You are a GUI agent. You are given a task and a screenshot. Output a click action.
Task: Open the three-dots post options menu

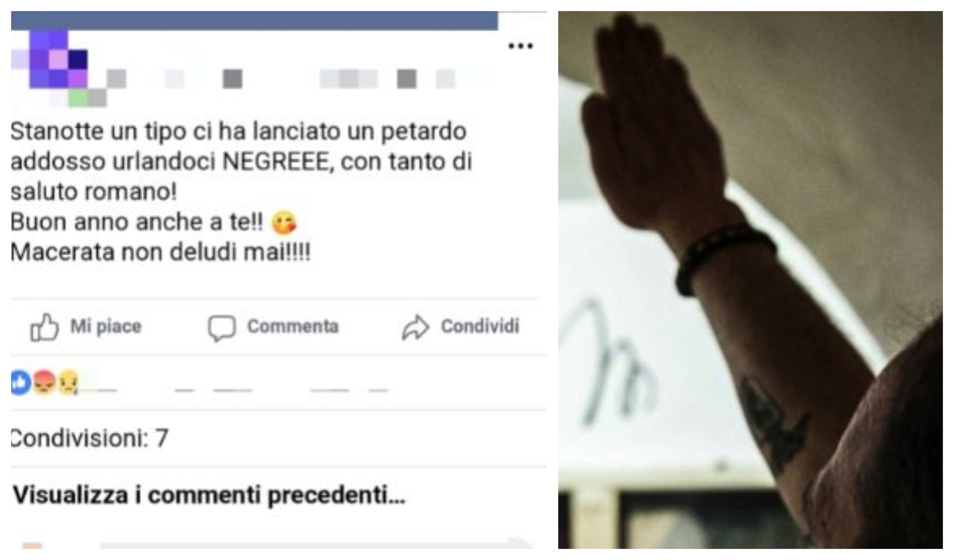(520, 46)
